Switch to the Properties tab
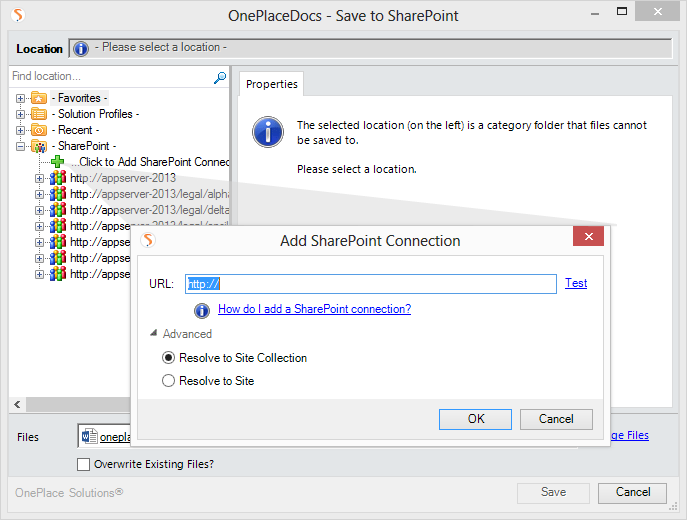 click(271, 84)
